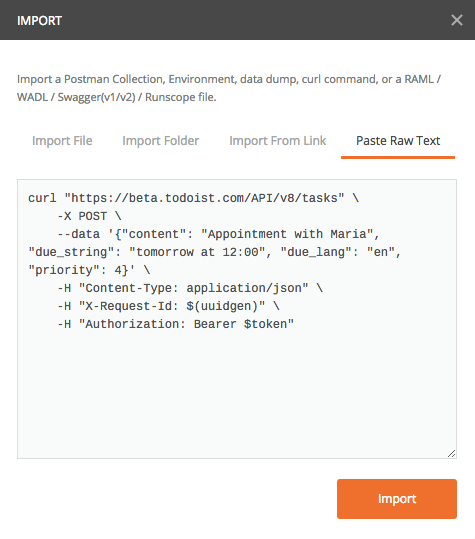475x539 pixels.
Task: Place cursor on the -X POST line
Action: click(89, 216)
